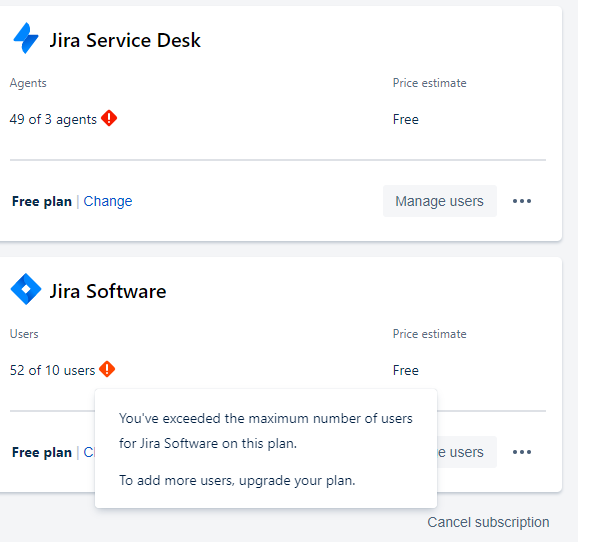Click the '49 of 3 agents' text
This screenshot has height=542, width=609.
[53, 119]
